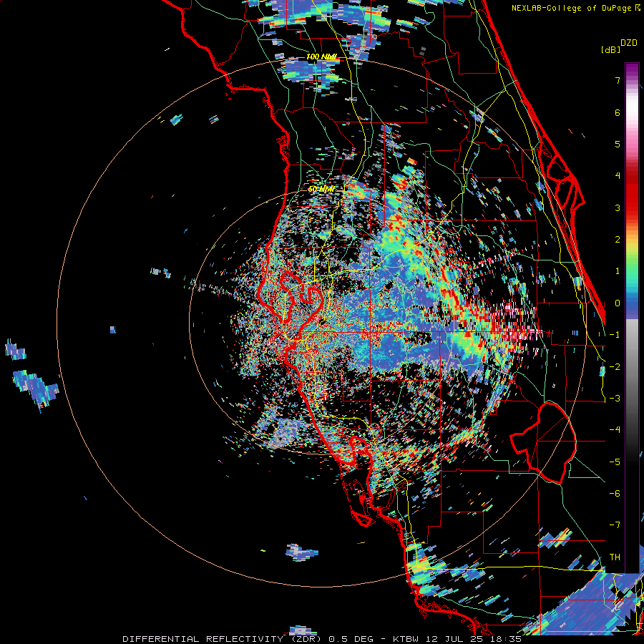644x644 pixels.
Task: Click the Differential Reflectivity product caption
Action: pyautogui.click(x=322, y=639)
